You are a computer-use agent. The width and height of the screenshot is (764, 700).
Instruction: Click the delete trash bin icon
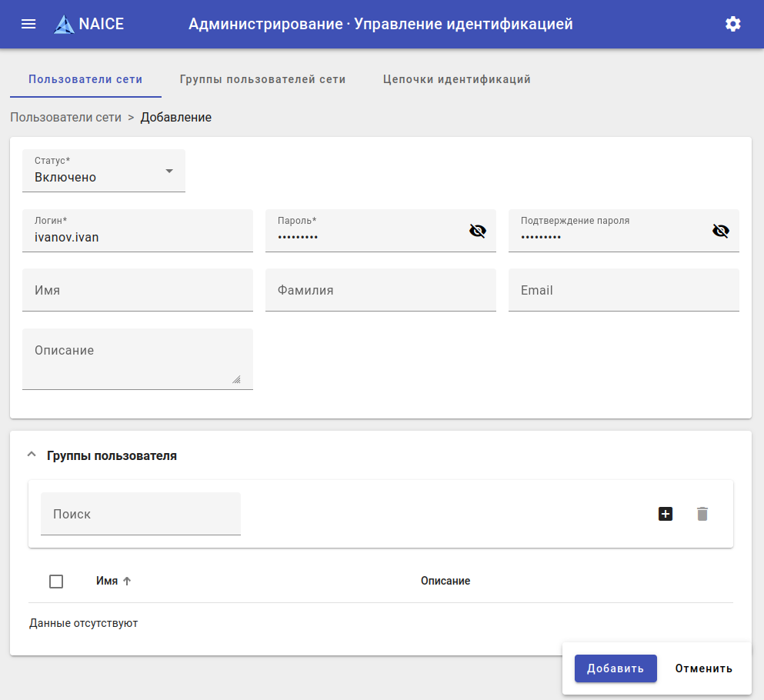pos(702,514)
